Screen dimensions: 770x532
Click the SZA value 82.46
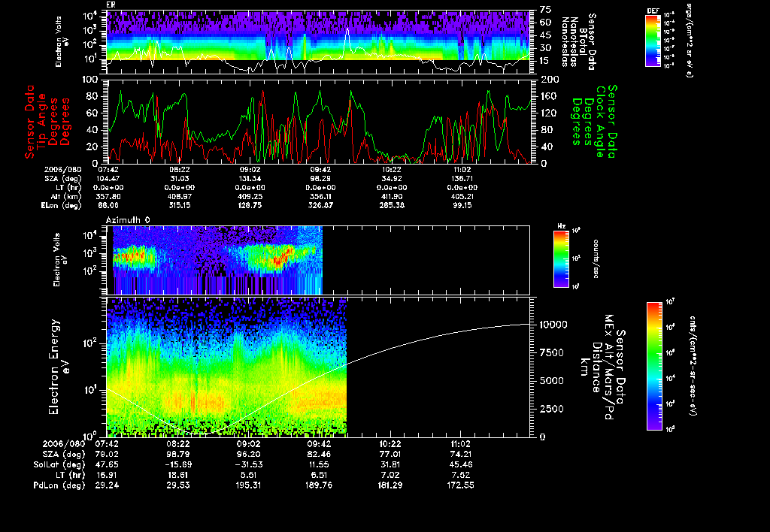pos(319,454)
